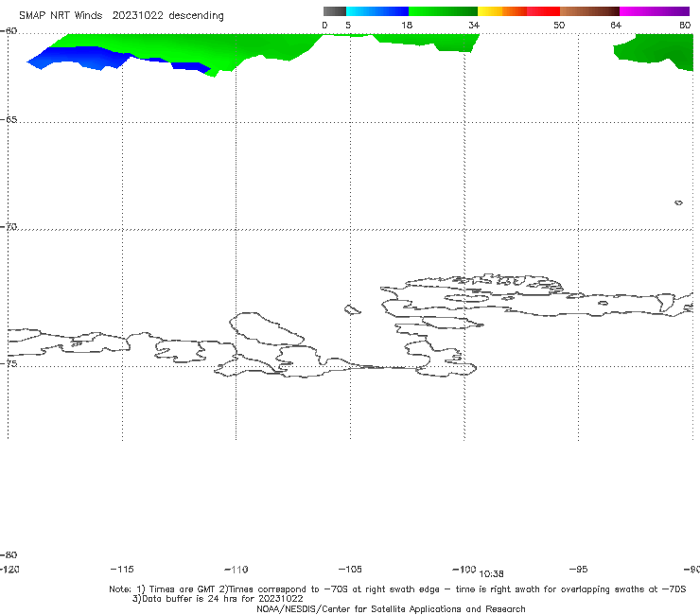Click the -70 latitude axis label
Image resolution: width=700 pixels, height=615 pixels.
pyautogui.click(x=9, y=227)
